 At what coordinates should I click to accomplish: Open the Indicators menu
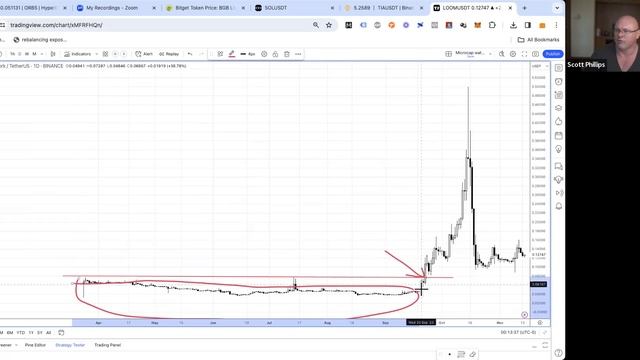(x=78, y=54)
